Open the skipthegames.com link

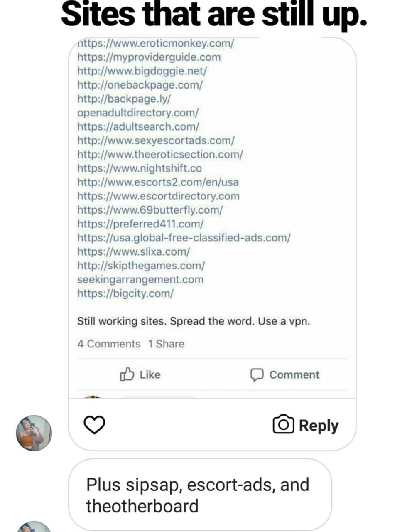(x=141, y=265)
